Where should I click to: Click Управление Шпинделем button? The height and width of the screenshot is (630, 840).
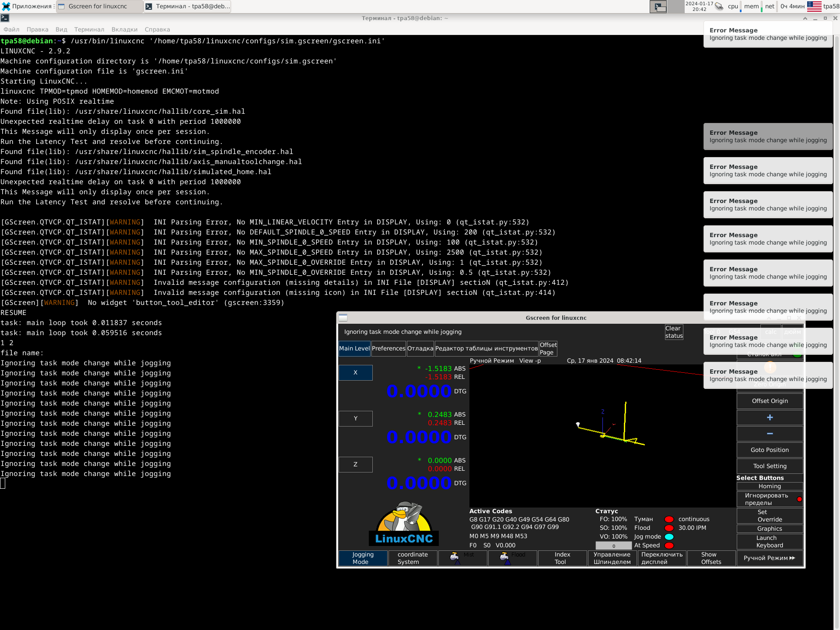[612, 558]
